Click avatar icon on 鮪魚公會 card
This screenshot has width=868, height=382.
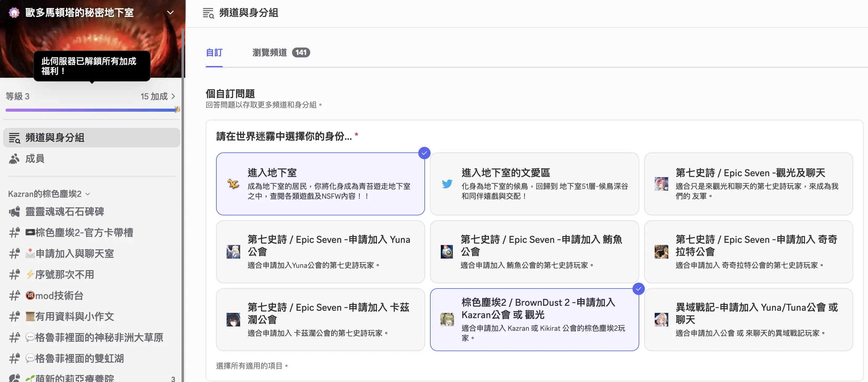(x=447, y=252)
